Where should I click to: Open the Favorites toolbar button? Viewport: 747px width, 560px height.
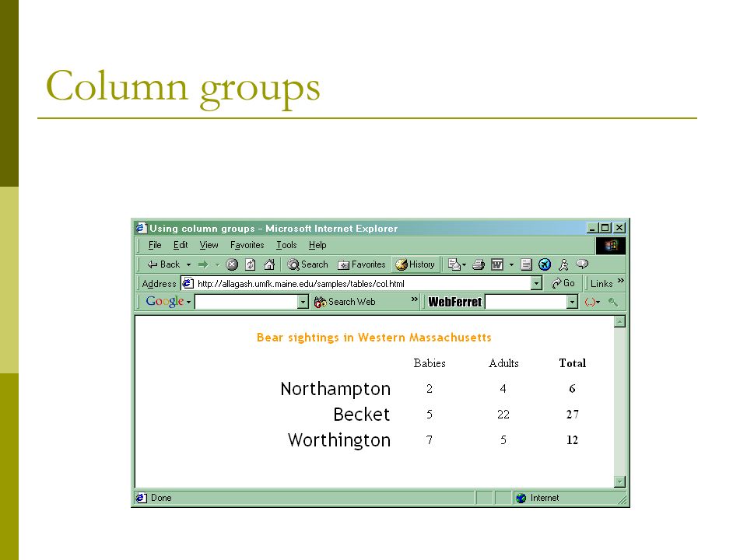coord(362,264)
